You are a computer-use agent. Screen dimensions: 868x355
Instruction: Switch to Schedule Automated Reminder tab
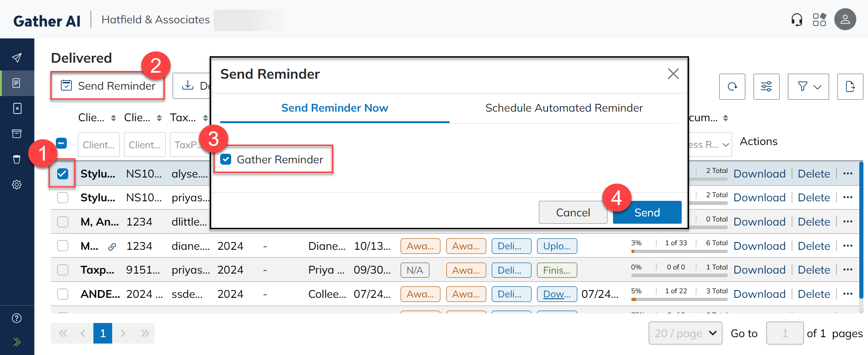[x=564, y=108]
